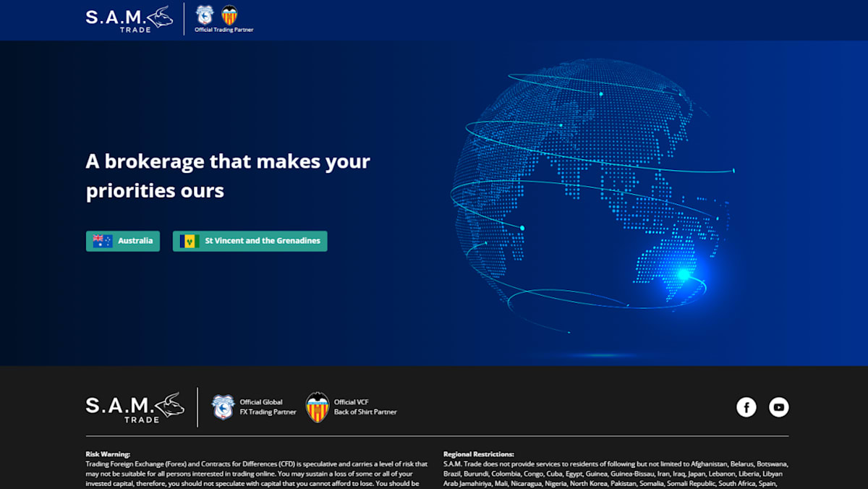This screenshot has height=489, width=868.
Task: Click the brokerage headline text
Action: (x=228, y=175)
